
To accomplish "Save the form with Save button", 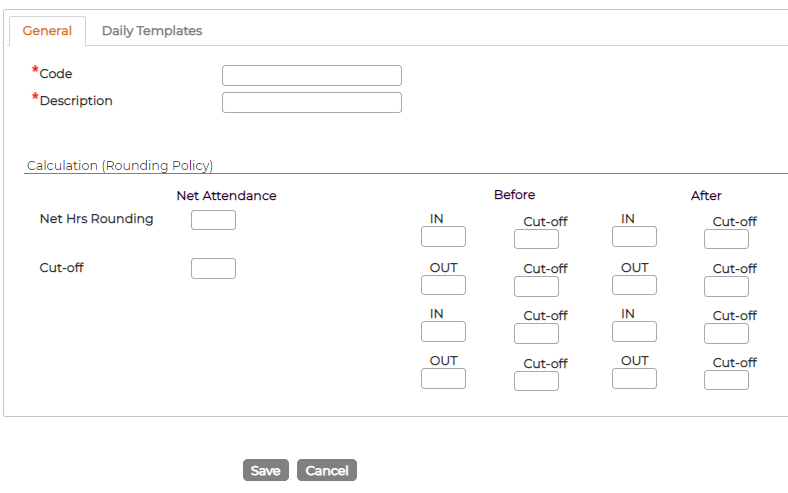I will click(x=266, y=470).
